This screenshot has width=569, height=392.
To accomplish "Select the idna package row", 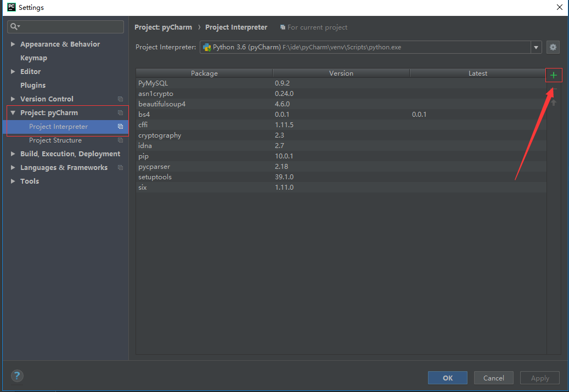I will click(x=341, y=146).
